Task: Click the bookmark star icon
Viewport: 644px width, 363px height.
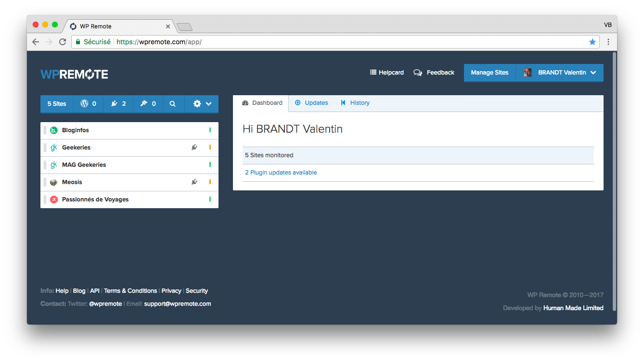Action: [x=592, y=42]
